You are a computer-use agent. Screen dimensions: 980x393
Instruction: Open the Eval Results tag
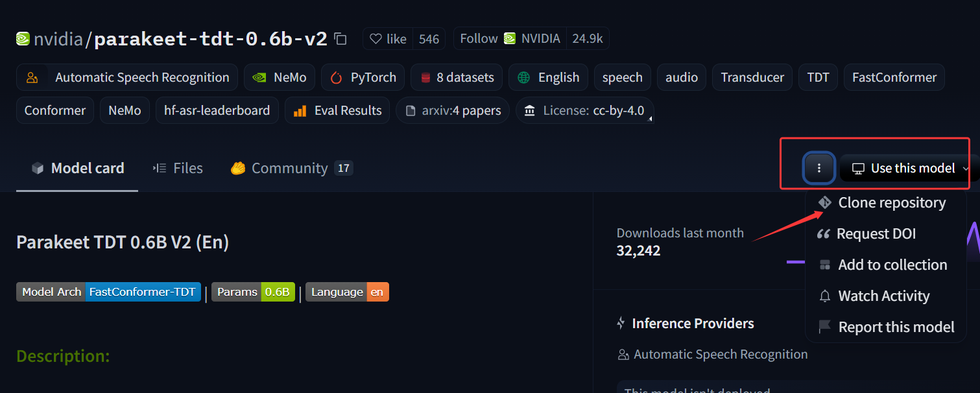tap(337, 110)
